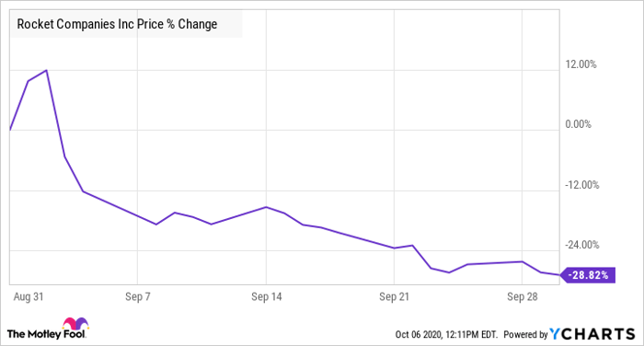The image size is (644, 346).
Task: Click the Sep 21 date label
Action: tap(395, 296)
